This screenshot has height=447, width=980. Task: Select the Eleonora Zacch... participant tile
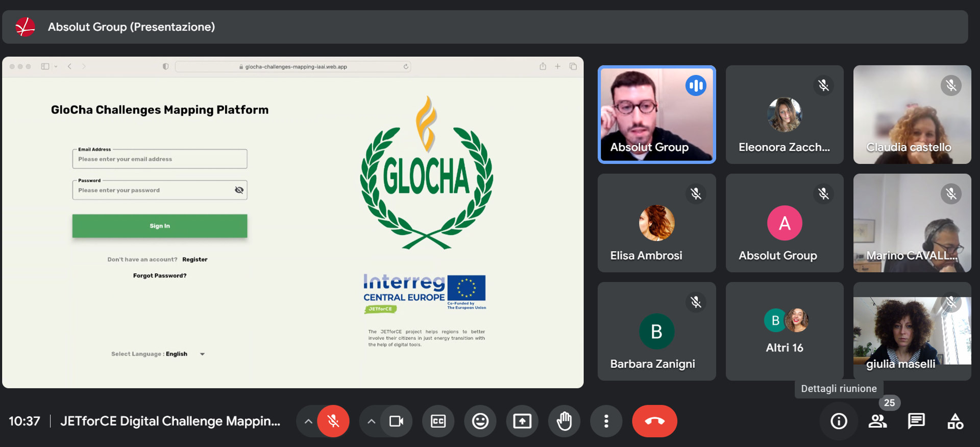785,114
